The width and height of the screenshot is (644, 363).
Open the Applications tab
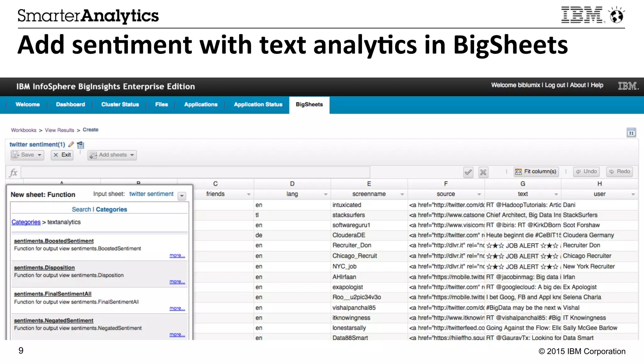click(x=201, y=105)
